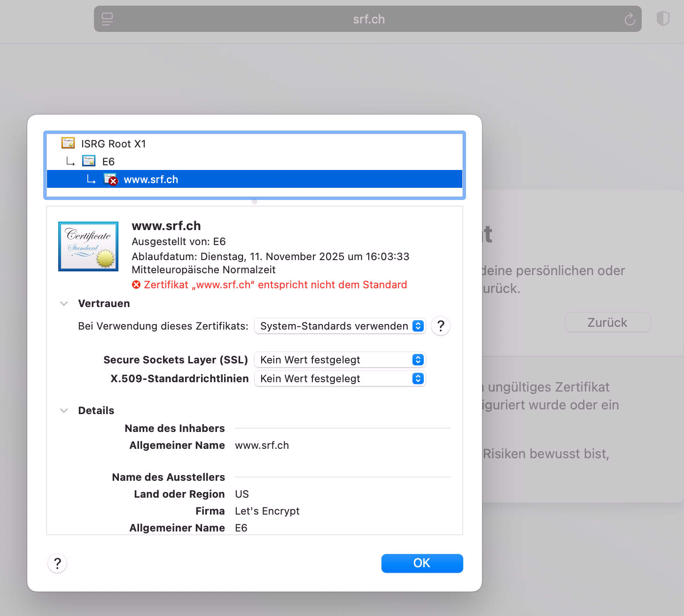Click the 'www.srf.ch' value under Name des Inhabers
684x616 pixels.
click(x=262, y=446)
